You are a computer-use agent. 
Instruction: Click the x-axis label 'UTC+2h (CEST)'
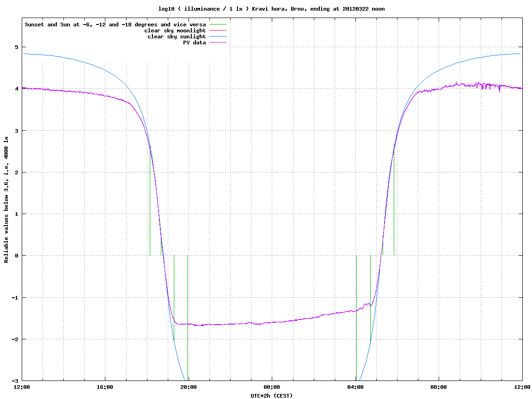coord(271,396)
